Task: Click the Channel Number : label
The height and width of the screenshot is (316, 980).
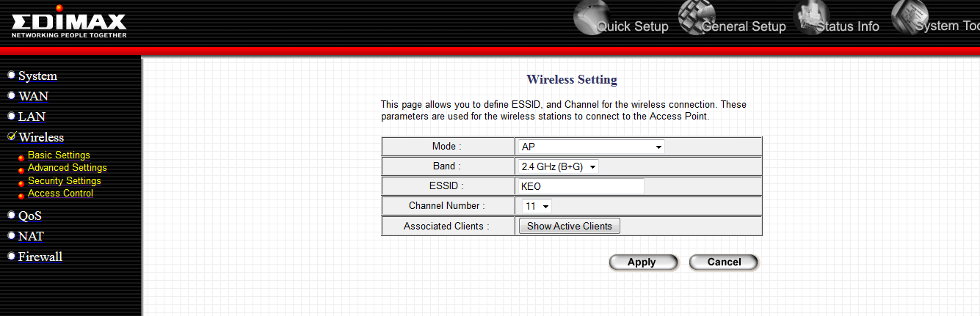Action: click(x=447, y=206)
